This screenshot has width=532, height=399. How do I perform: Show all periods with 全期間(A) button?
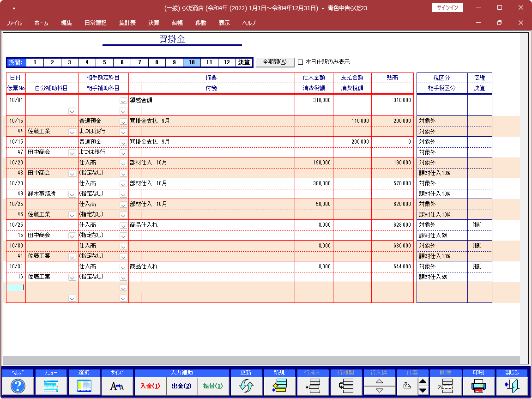[x=275, y=62]
